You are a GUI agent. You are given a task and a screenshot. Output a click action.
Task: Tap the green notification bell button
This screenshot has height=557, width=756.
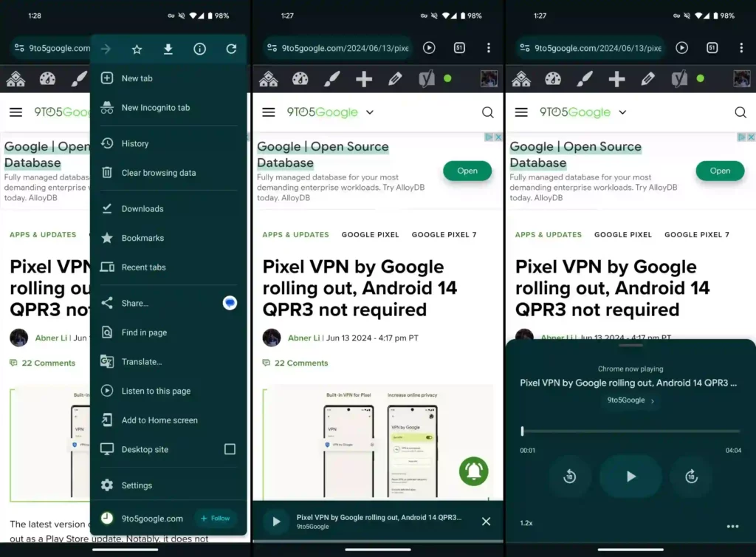[x=473, y=471]
